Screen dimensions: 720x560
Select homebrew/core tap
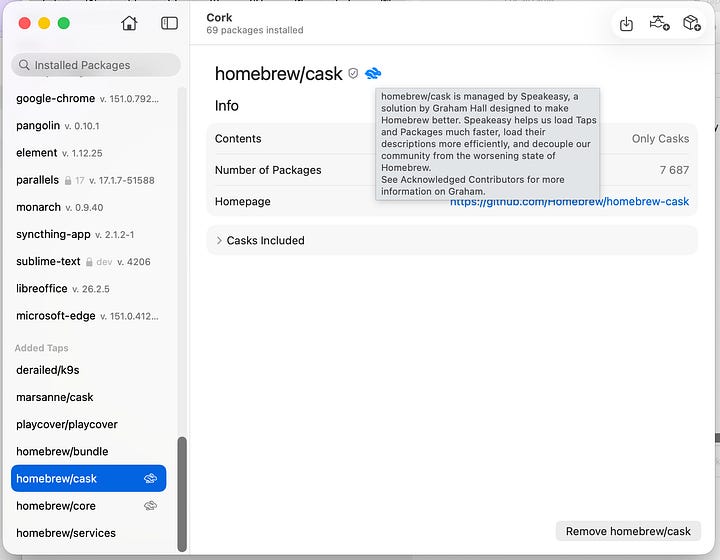click(88, 506)
